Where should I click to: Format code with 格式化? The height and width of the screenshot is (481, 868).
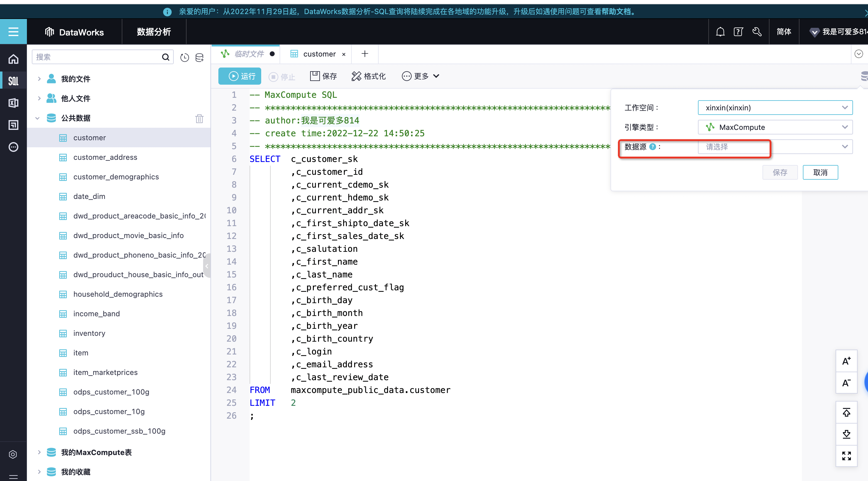pyautogui.click(x=369, y=76)
